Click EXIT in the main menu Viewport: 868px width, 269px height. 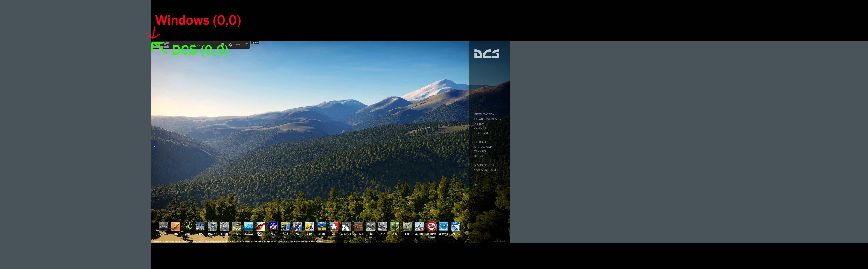tap(477, 185)
